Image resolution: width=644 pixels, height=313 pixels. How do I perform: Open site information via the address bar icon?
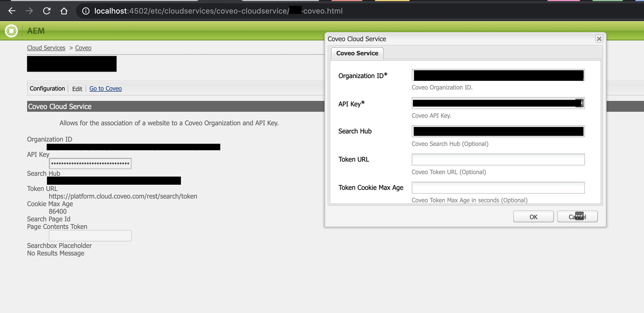coord(85,11)
